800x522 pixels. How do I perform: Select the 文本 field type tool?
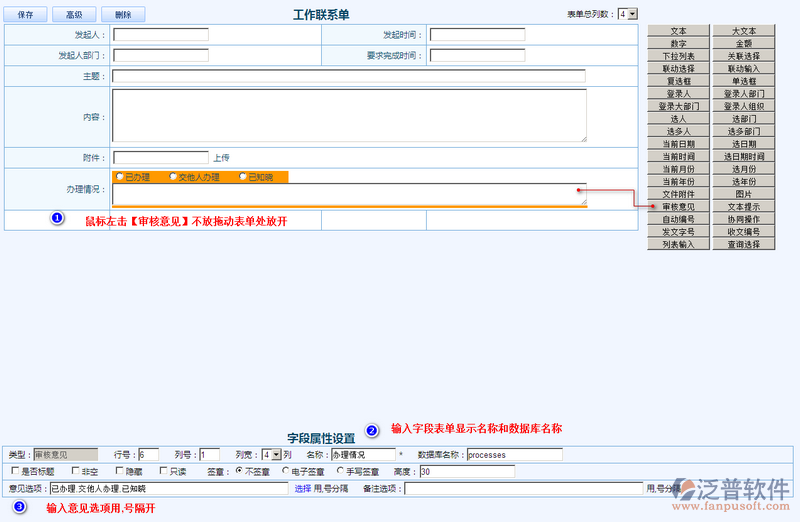tap(678, 31)
